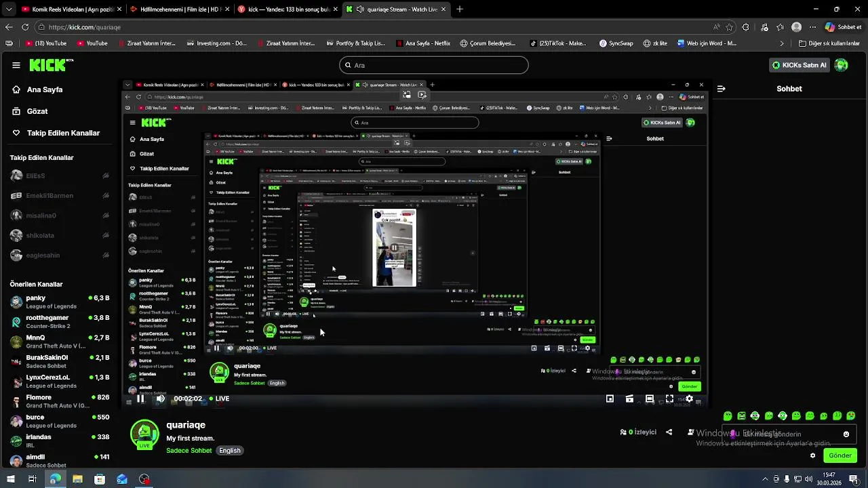Click the Sadece Sohbet category link
The width and height of the screenshot is (868, 488).
click(189, 451)
